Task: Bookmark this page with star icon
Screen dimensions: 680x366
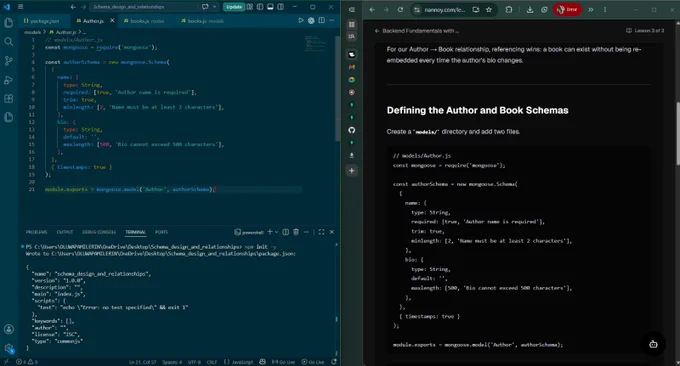Action: [x=489, y=10]
